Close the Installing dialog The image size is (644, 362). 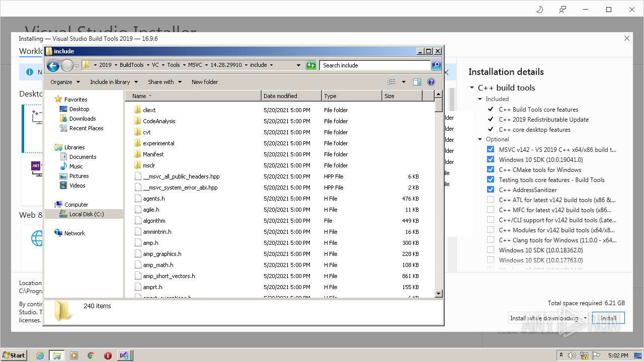[627, 38]
